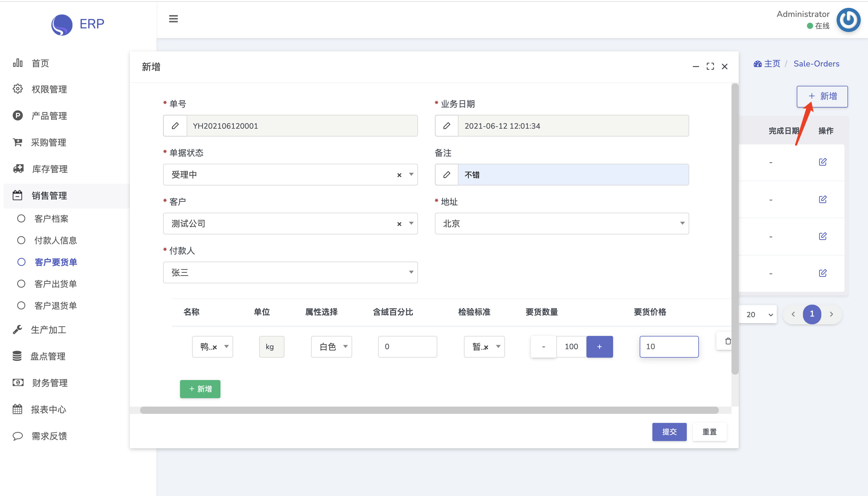
Task: Click the power icon beside Administrator
Action: pyautogui.click(x=848, y=20)
